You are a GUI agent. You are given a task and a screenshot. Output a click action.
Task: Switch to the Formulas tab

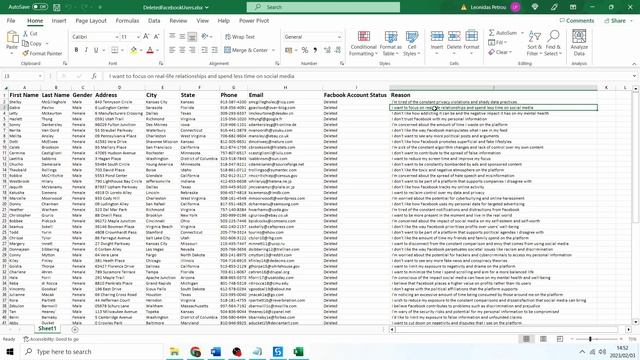[x=127, y=20]
